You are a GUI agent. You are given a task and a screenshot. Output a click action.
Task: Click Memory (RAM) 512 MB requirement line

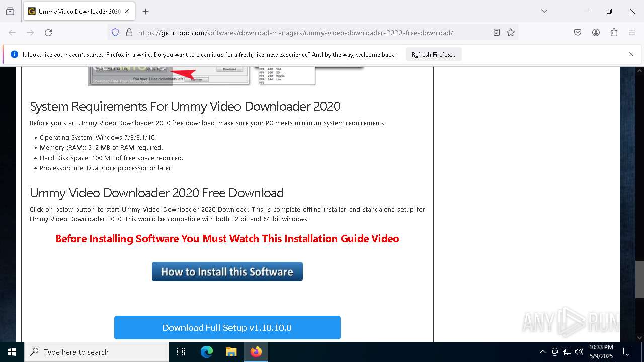pos(101,148)
